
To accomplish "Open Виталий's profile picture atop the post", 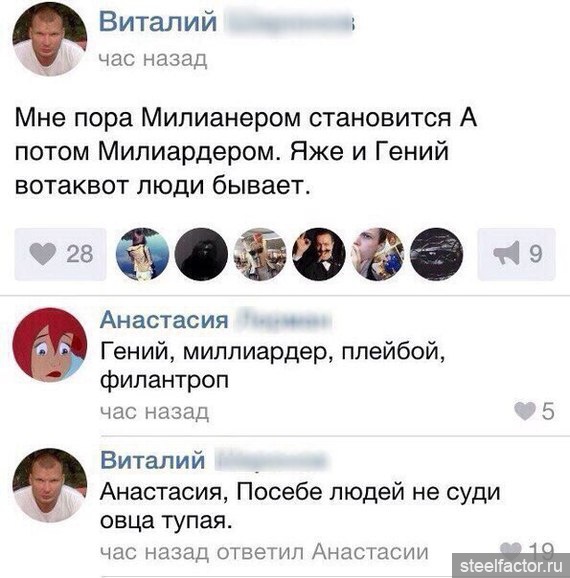I will [x=50, y=39].
